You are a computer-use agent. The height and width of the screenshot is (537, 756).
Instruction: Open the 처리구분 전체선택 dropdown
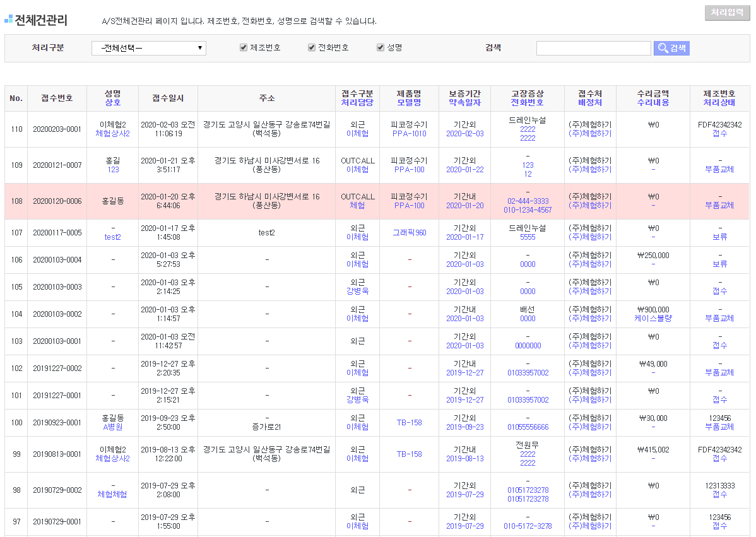click(149, 48)
